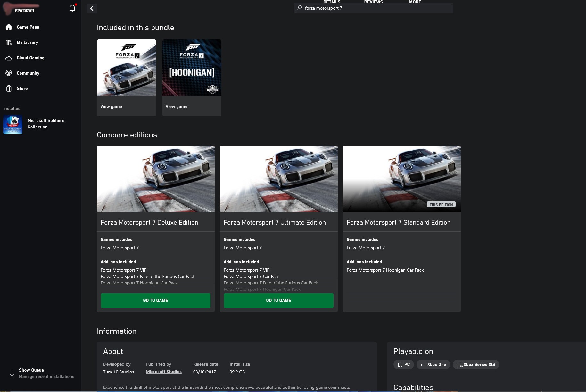Click the My Library icon
This screenshot has height=392, width=586.
pos(9,42)
